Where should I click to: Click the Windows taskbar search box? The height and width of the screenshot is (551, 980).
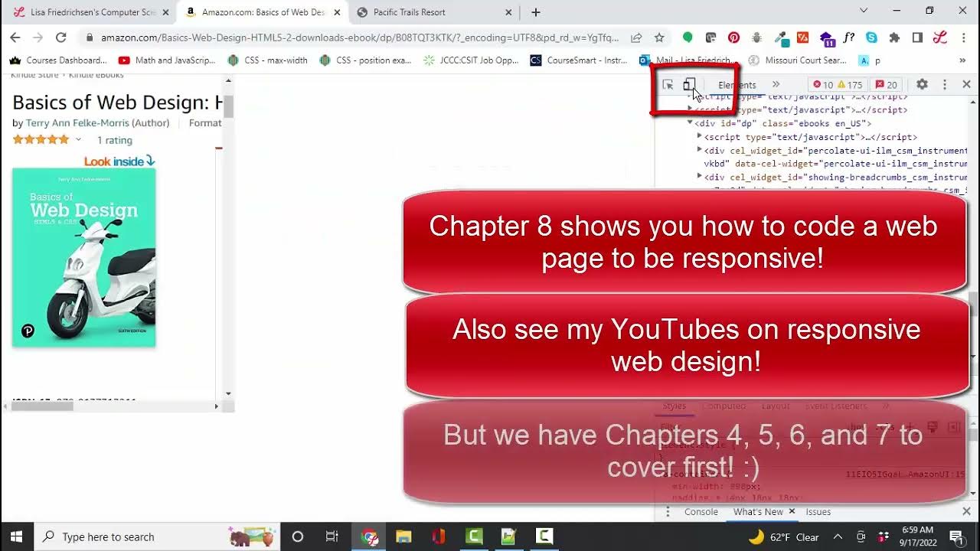pyautogui.click(x=158, y=536)
